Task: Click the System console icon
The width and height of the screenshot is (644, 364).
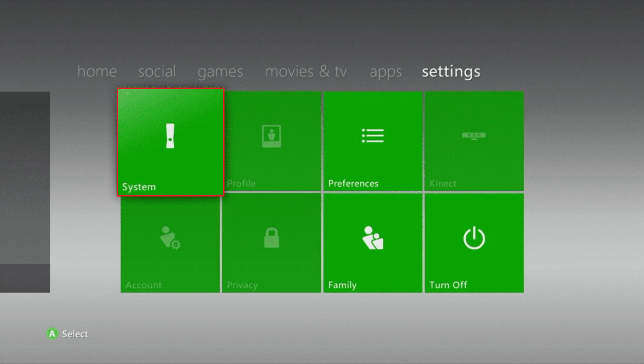Action: [x=170, y=136]
